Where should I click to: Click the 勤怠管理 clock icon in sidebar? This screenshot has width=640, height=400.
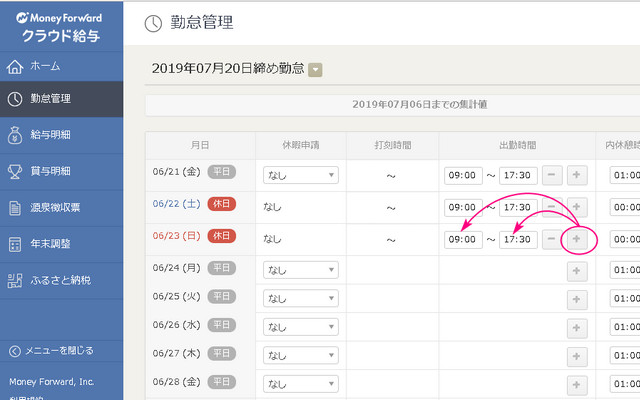[x=14, y=99]
